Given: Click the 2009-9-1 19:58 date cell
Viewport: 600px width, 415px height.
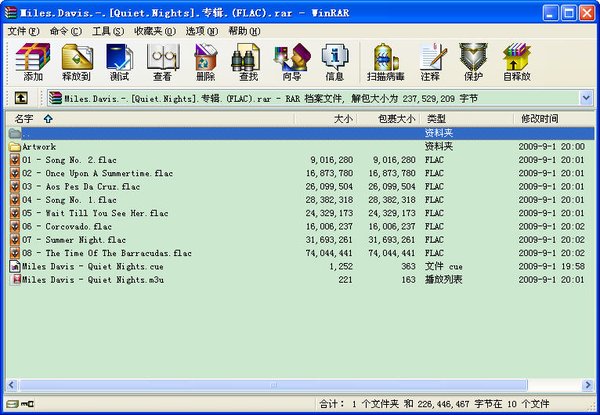Looking at the screenshot, I should coord(551,267).
